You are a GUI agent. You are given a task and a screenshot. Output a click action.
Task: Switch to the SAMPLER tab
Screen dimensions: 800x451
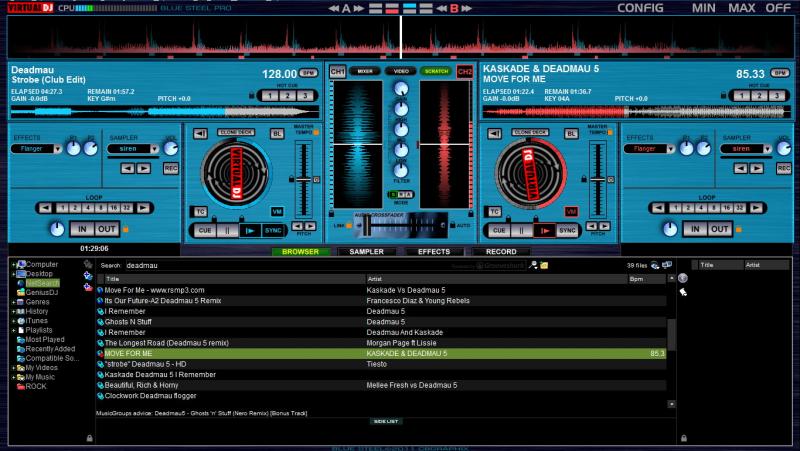click(x=366, y=252)
